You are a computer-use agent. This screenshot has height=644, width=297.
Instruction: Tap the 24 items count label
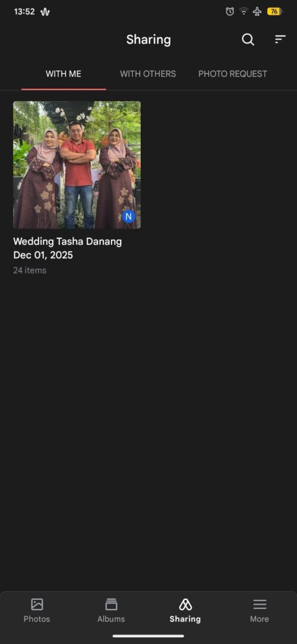(30, 270)
